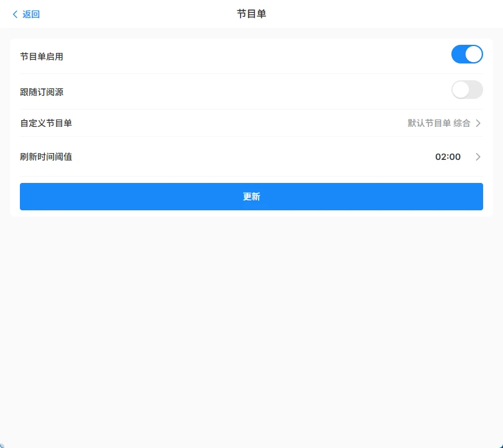This screenshot has height=448, width=503.
Task: Open 刷新时间阈值 picker via its chevron
Action: (478, 157)
